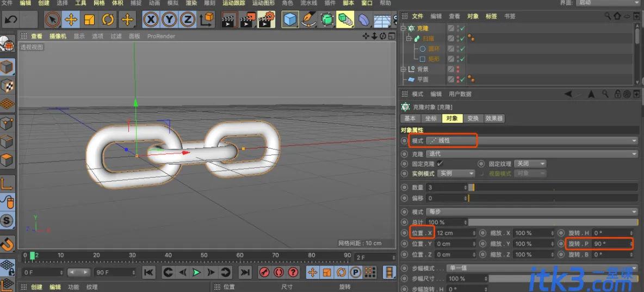Toggle the green checkmark for 扫描

[x=462, y=39]
